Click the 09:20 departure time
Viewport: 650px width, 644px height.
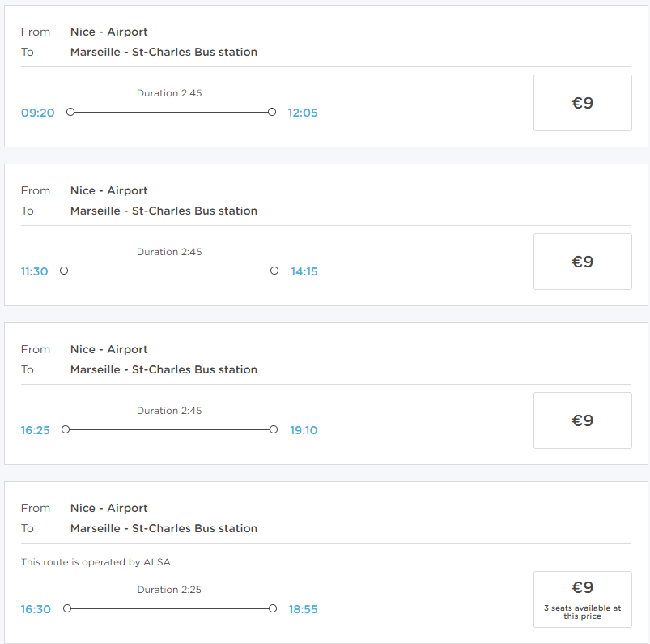37,113
